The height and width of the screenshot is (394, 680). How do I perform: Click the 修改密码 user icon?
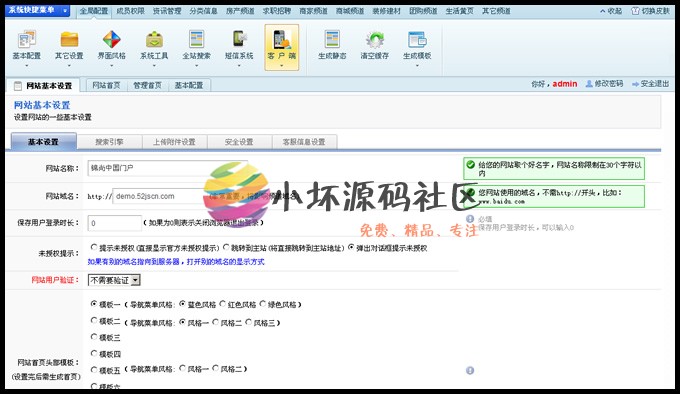(x=589, y=84)
